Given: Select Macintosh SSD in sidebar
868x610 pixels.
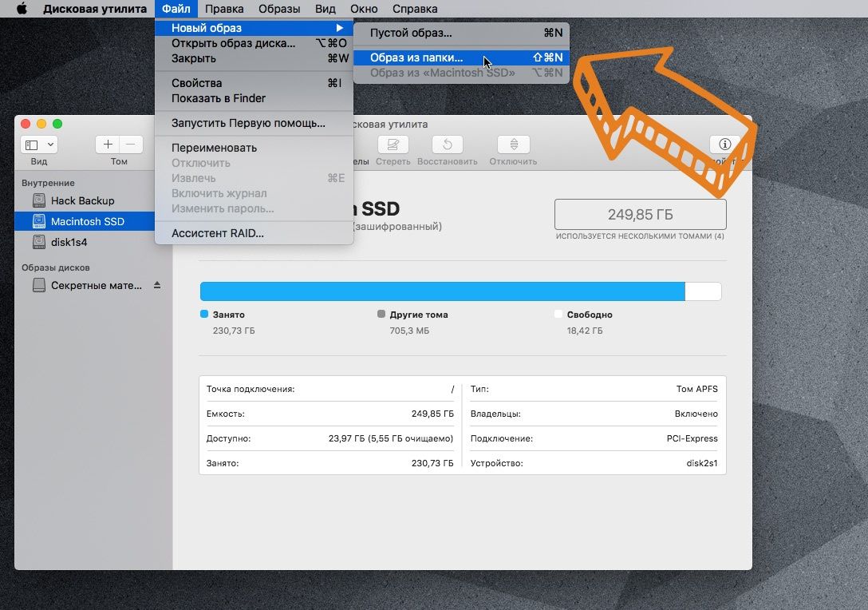Looking at the screenshot, I should click(x=85, y=222).
